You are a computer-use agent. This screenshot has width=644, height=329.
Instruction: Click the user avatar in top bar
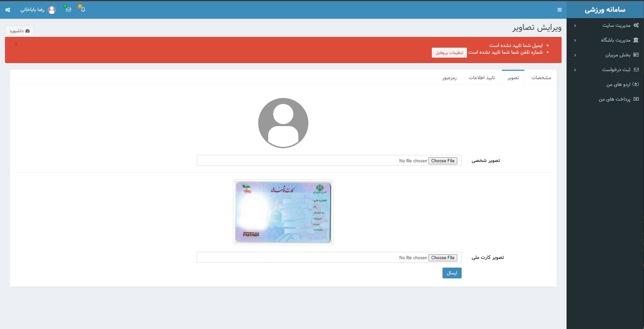point(52,10)
